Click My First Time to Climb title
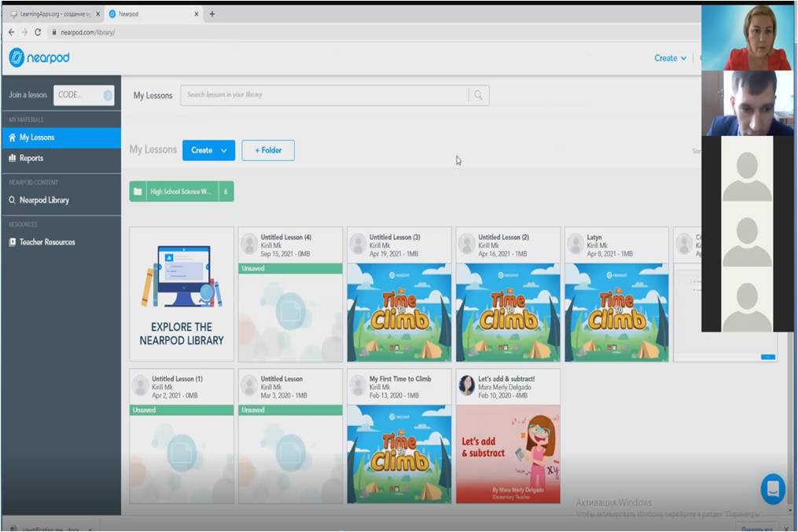Screen dimensions: 798x532 click(x=400, y=379)
